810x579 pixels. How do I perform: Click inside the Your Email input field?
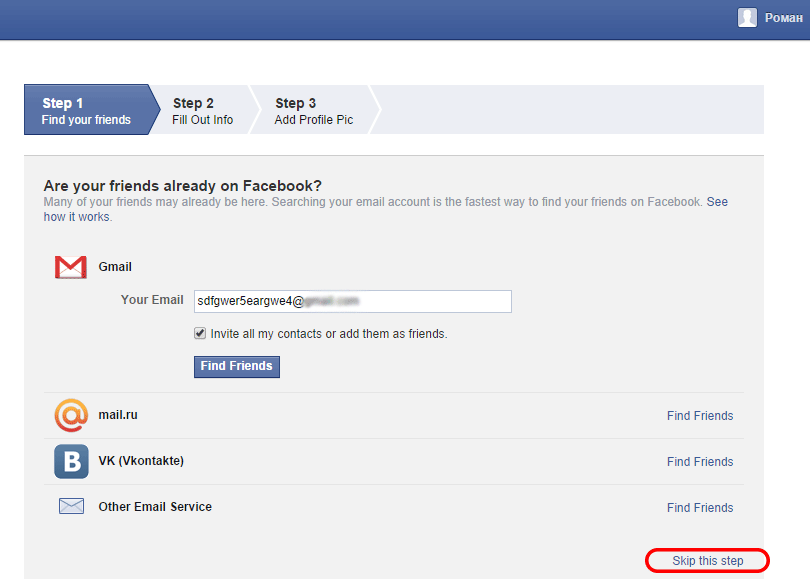click(x=350, y=301)
